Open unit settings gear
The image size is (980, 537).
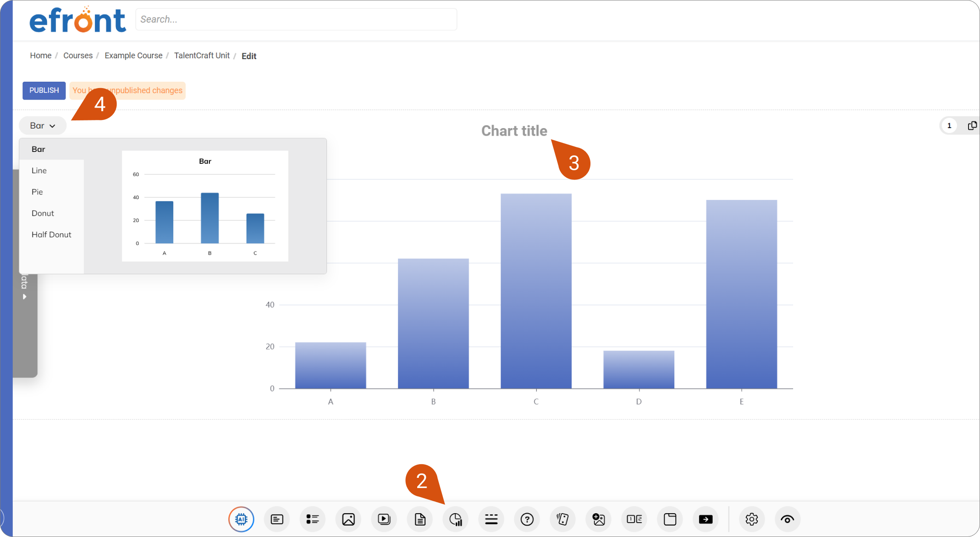[752, 519]
